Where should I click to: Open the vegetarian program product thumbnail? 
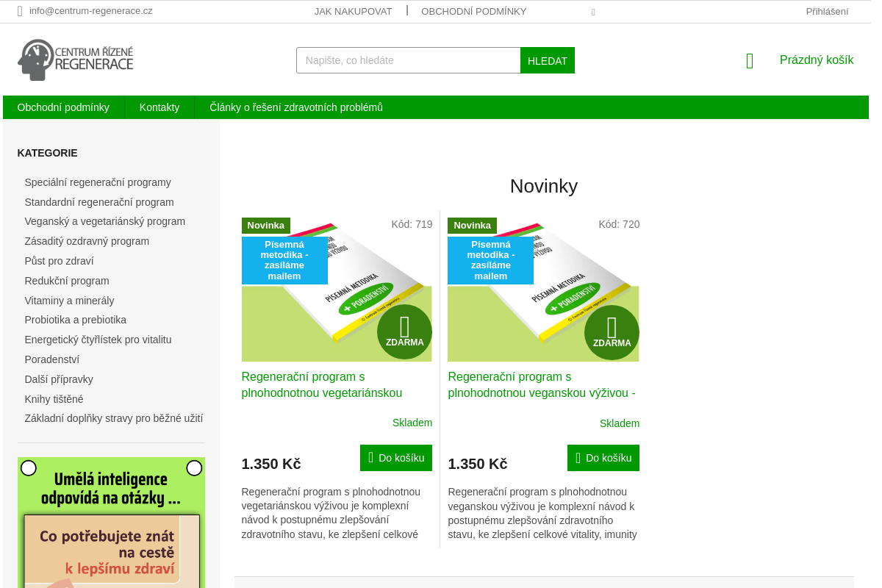[x=337, y=290]
